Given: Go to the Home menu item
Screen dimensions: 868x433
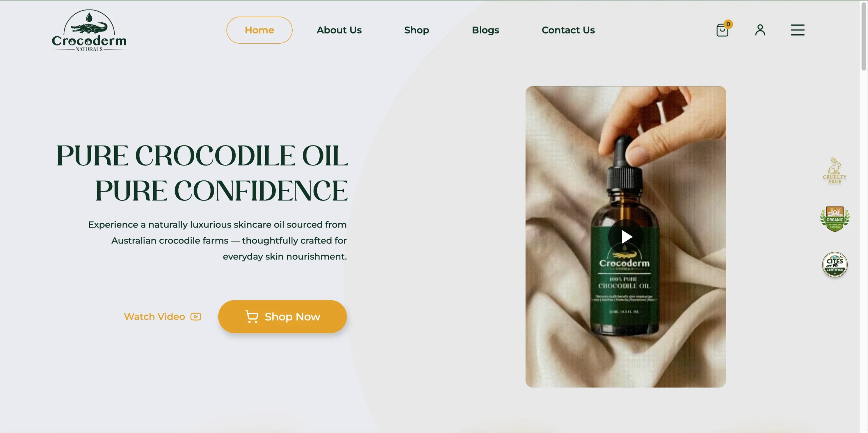Looking at the screenshot, I should point(259,30).
